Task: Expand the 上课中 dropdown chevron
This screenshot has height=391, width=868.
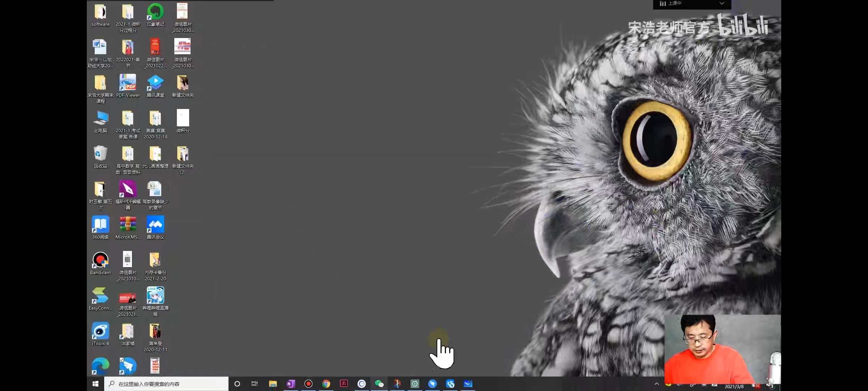Action: (x=722, y=4)
